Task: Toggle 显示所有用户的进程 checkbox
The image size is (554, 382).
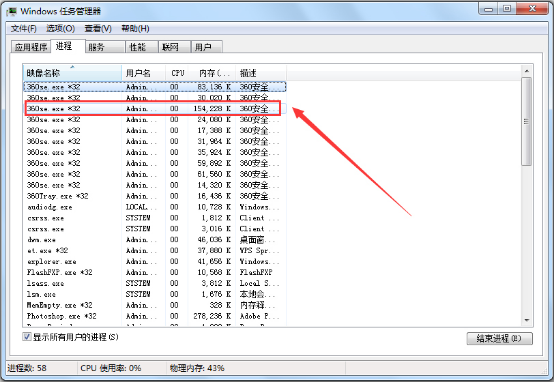Action: [27, 336]
